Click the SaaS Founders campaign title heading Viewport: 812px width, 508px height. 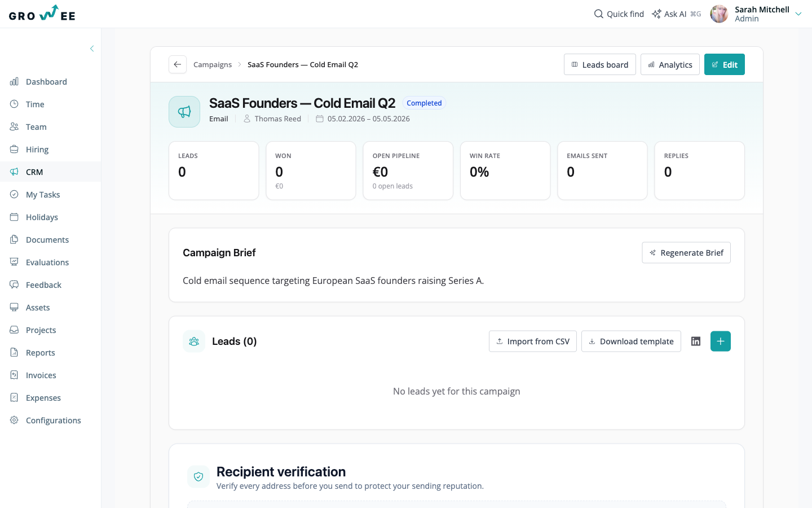(302, 103)
